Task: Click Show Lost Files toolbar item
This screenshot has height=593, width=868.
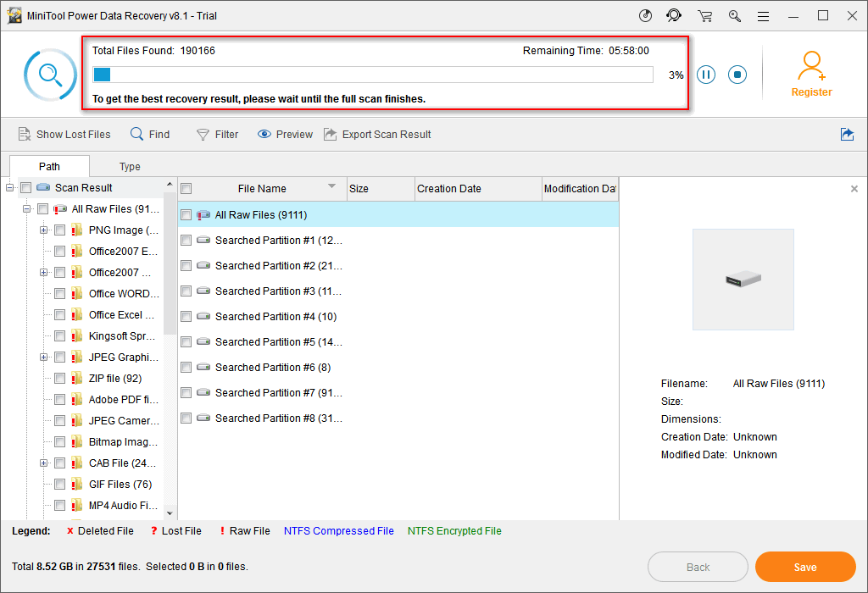Action: point(64,135)
